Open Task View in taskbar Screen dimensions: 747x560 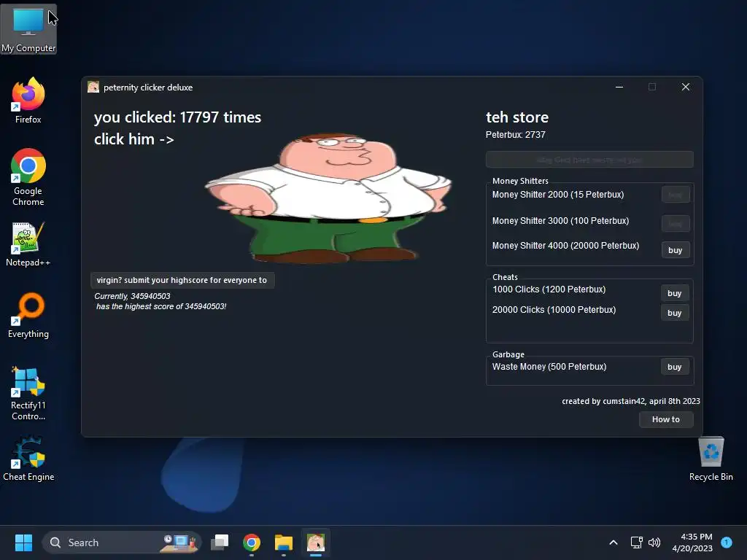pyautogui.click(x=220, y=542)
